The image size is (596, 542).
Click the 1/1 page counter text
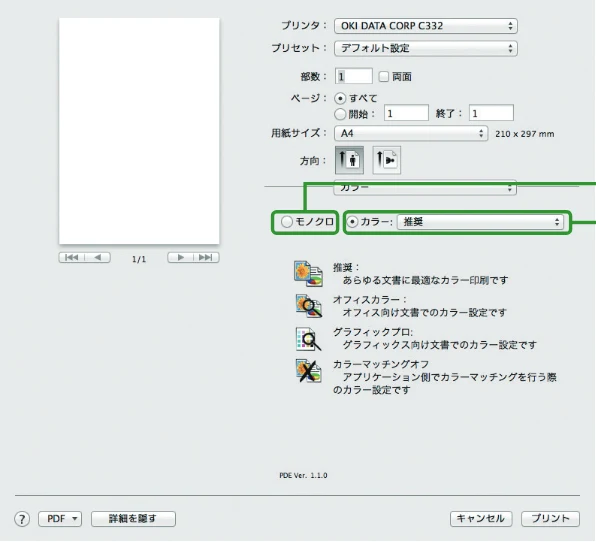(x=139, y=259)
